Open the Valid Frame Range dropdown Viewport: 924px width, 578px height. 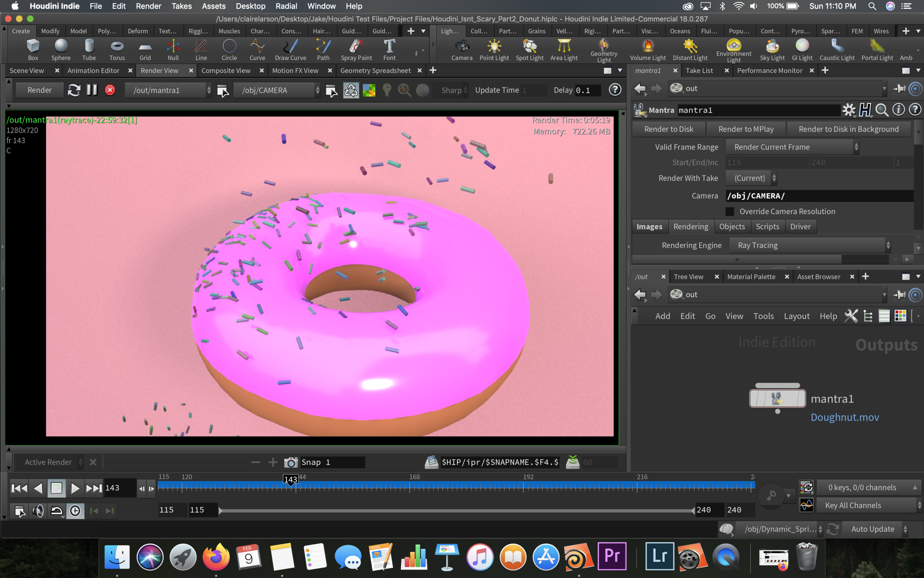coord(792,147)
